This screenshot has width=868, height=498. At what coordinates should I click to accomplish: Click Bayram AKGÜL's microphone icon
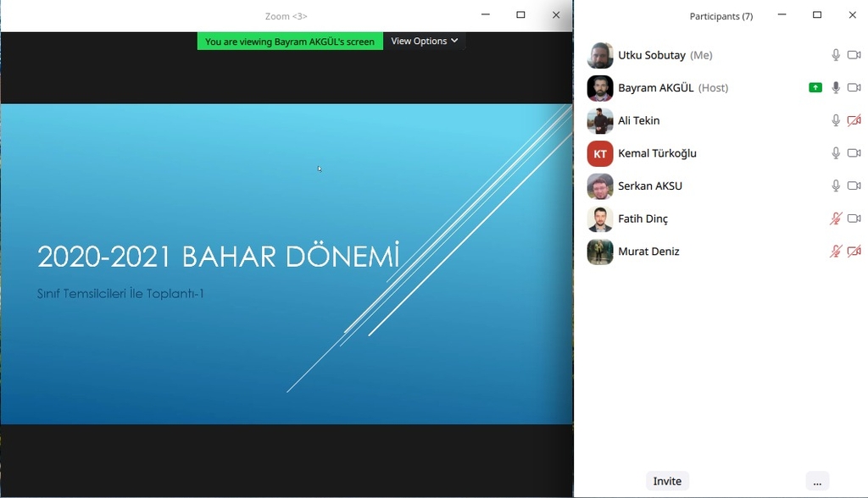835,87
